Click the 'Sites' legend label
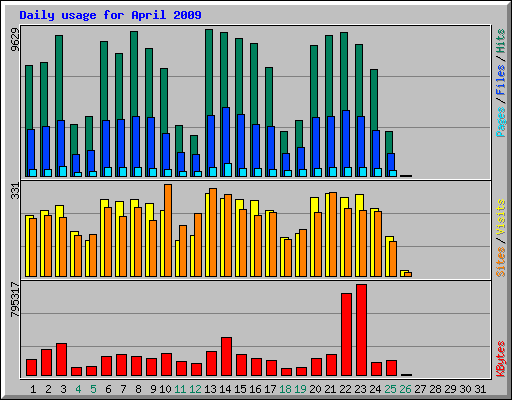The width and height of the screenshot is (512, 400). point(500,262)
